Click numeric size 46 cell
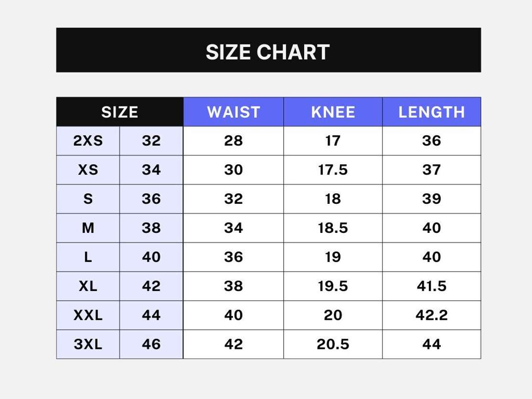 [x=151, y=344]
